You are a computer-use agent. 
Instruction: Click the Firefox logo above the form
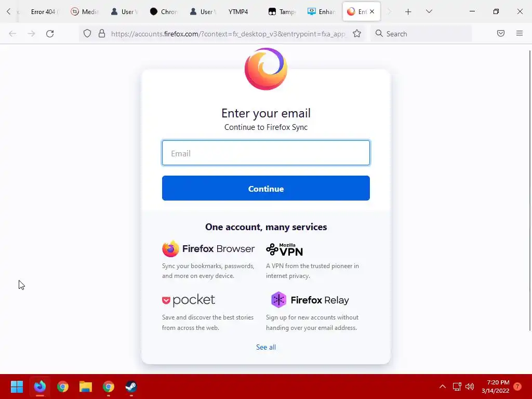pos(265,69)
